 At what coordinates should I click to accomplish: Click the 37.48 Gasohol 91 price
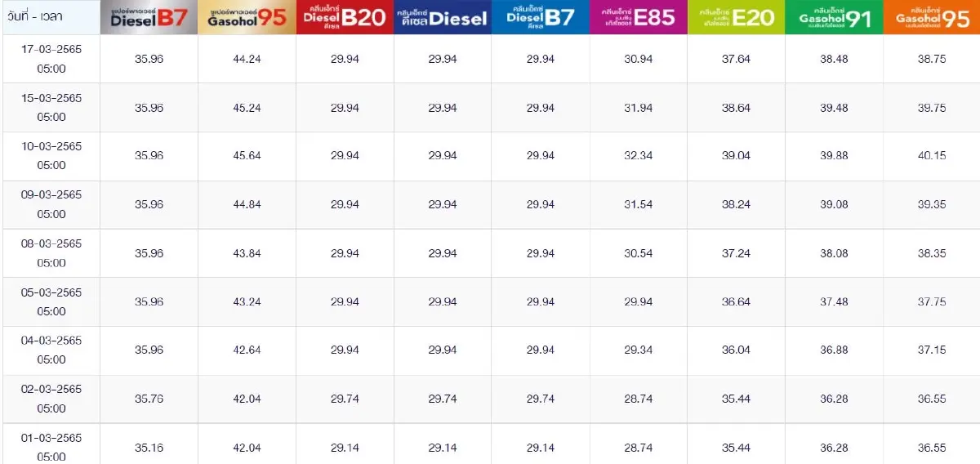(x=835, y=301)
